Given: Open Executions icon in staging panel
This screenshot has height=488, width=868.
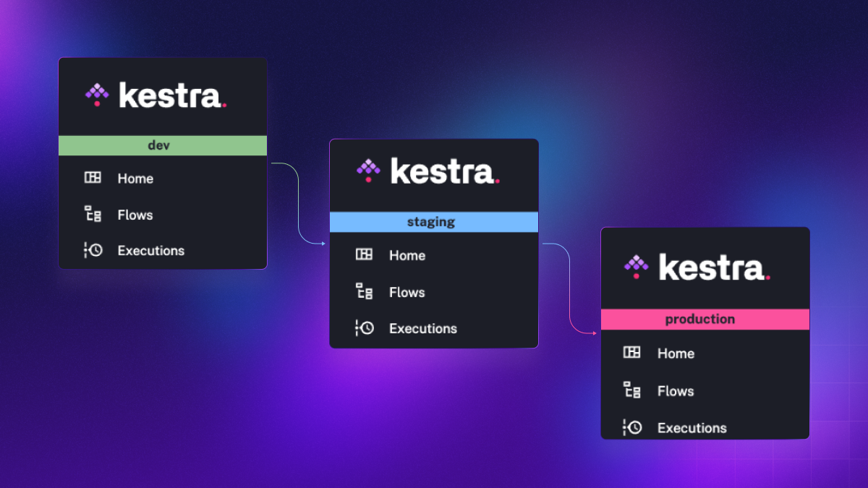Looking at the screenshot, I should click(365, 328).
